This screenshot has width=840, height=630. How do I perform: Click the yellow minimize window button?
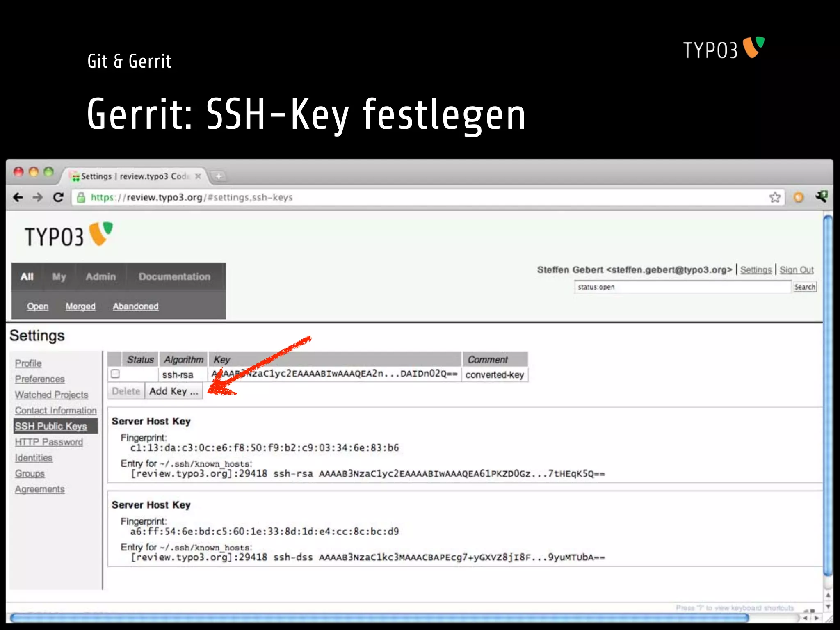[x=34, y=171]
